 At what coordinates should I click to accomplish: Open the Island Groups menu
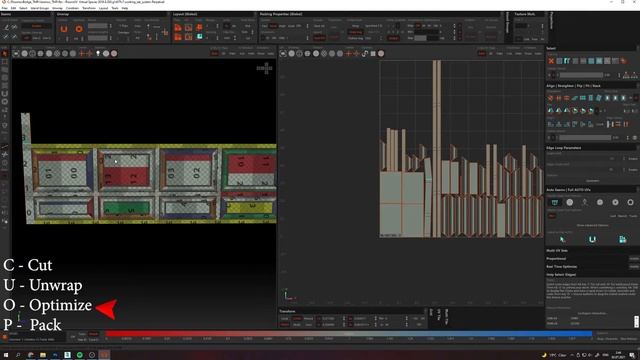coord(40,8)
